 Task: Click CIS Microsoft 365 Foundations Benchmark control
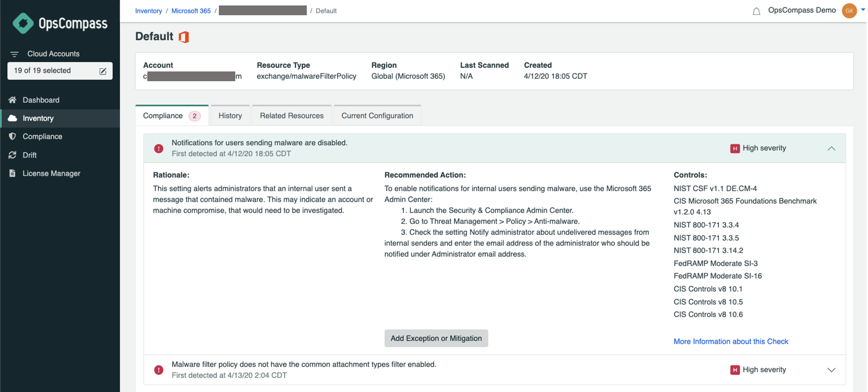click(745, 207)
